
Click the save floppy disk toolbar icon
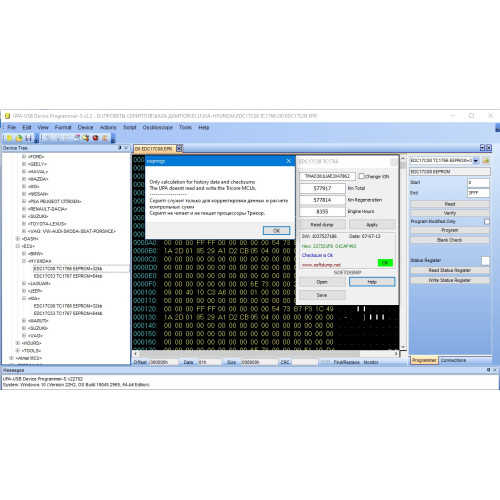pos(28,138)
